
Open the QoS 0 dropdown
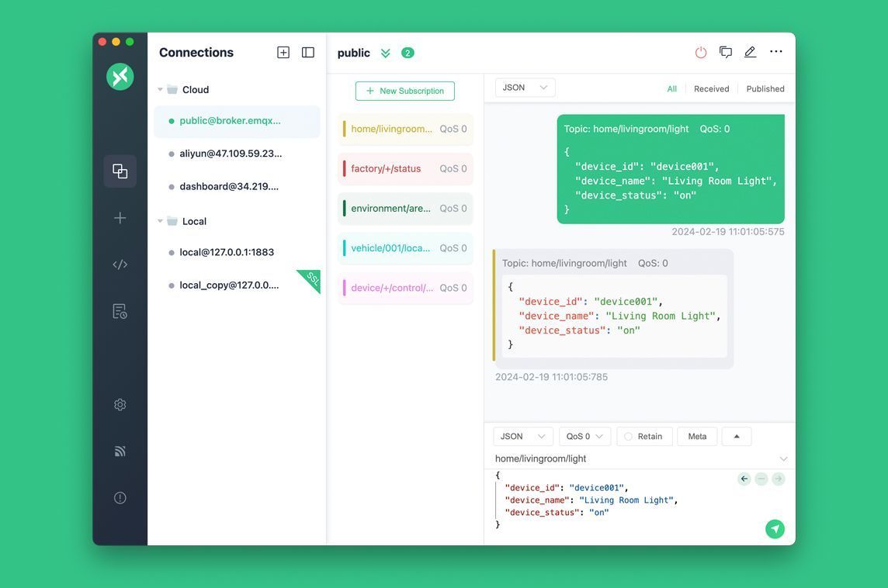click(584, 436)
